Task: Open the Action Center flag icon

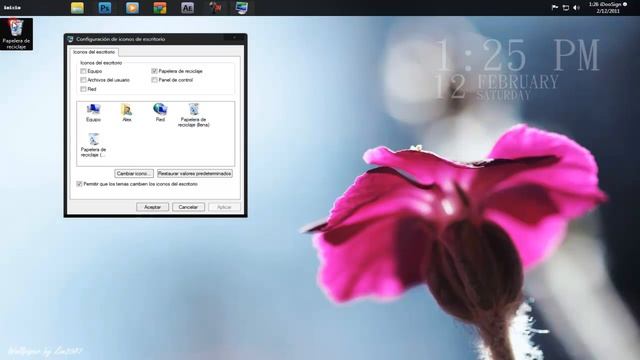Action: tap(555, 7)
